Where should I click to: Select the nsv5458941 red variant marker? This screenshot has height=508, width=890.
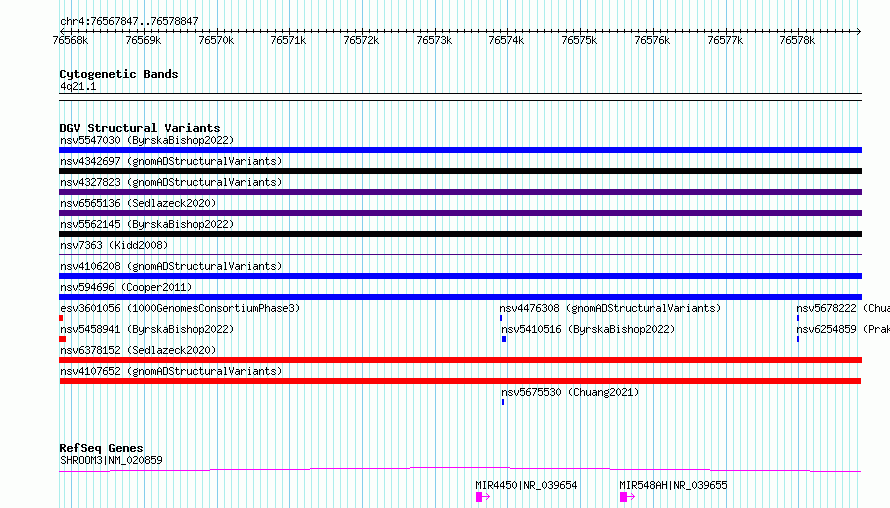point(62,339)
